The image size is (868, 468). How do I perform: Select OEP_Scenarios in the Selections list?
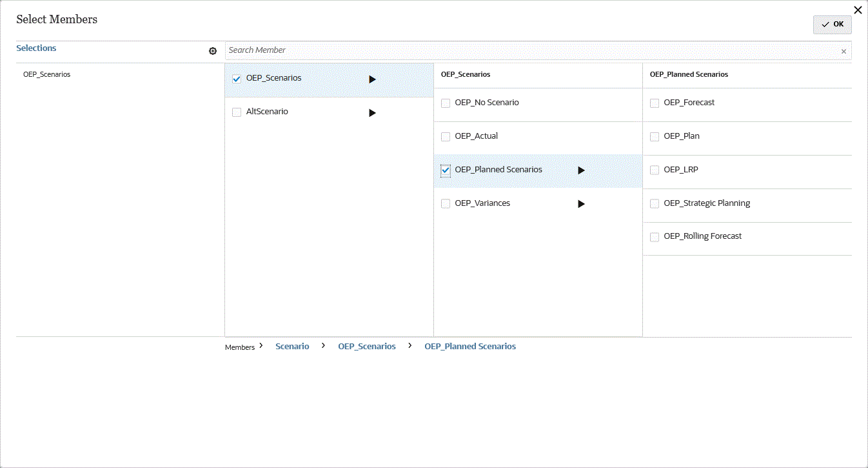click(x=46, y=74)
